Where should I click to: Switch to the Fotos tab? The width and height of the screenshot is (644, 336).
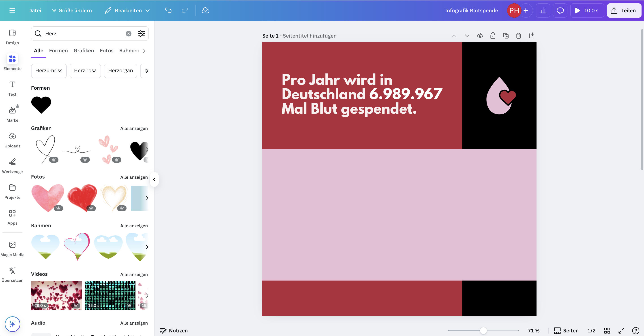107,51
